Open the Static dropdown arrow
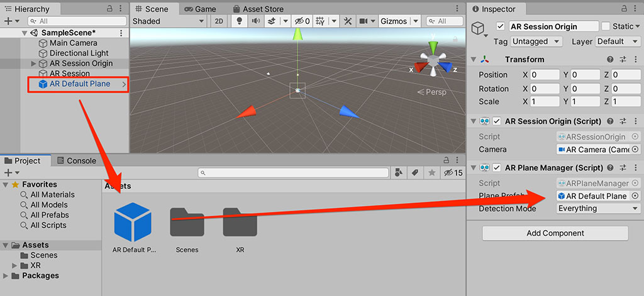644x296 pixels. click(638, 26)
